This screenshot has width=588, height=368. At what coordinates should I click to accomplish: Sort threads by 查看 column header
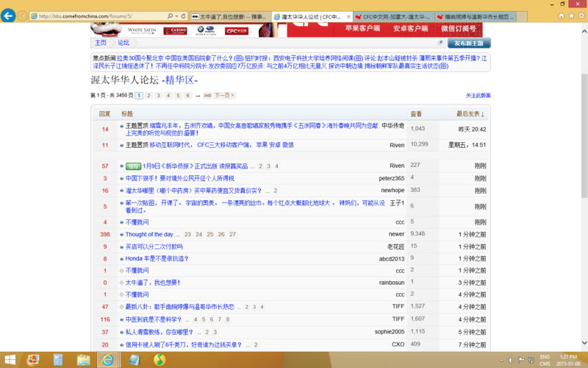coord(416,114)
